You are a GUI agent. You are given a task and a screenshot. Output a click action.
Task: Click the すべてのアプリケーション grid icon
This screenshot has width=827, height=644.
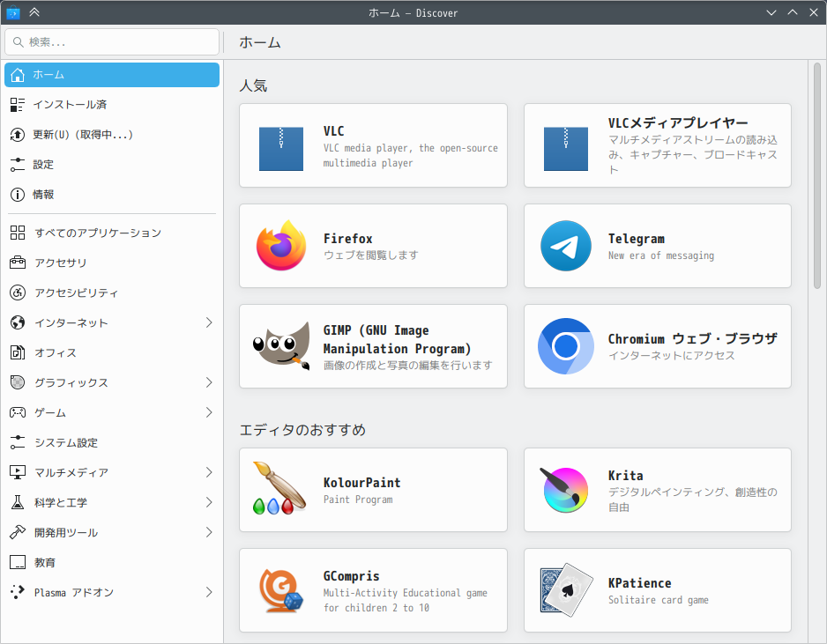[18, 233]
